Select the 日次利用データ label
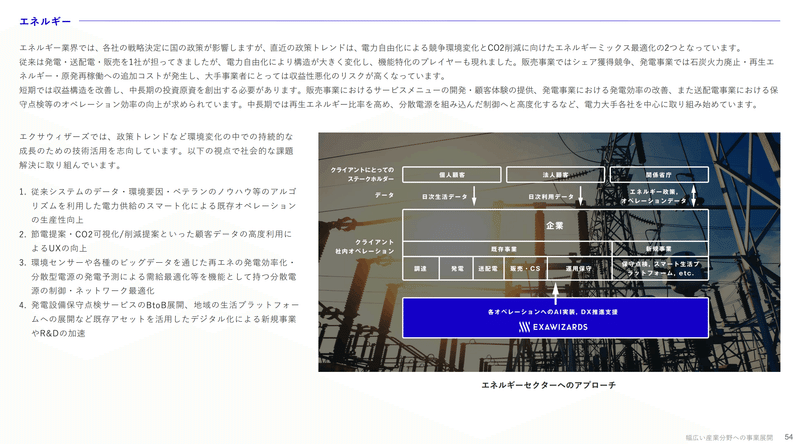The height and width of the screenshot is (444, 800). pyautogui.click(x=551, y=196)
